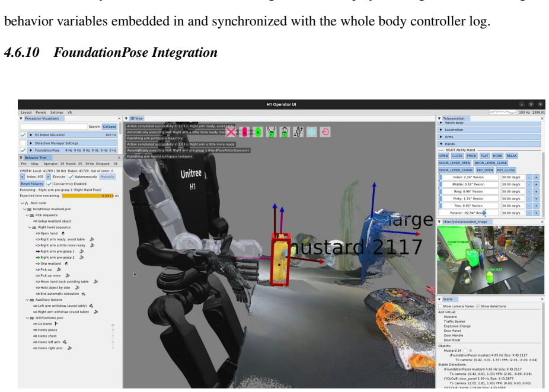Click the arm icon beside Left arm withdraw
549x392 pixels.
pyautogui.click(x=91, y=306)
